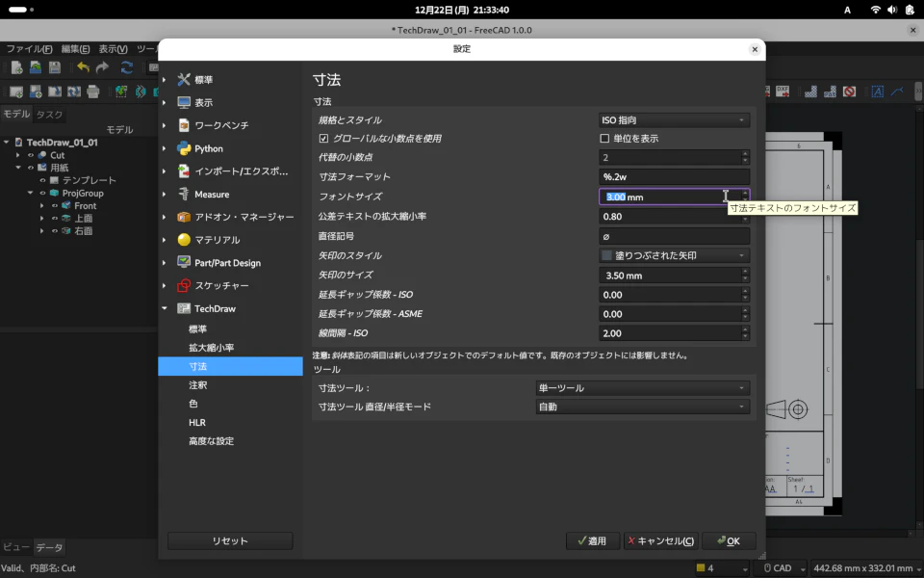Switch to the データ property tab
Viewport: 924px width, 578px height.
point(49,547)
